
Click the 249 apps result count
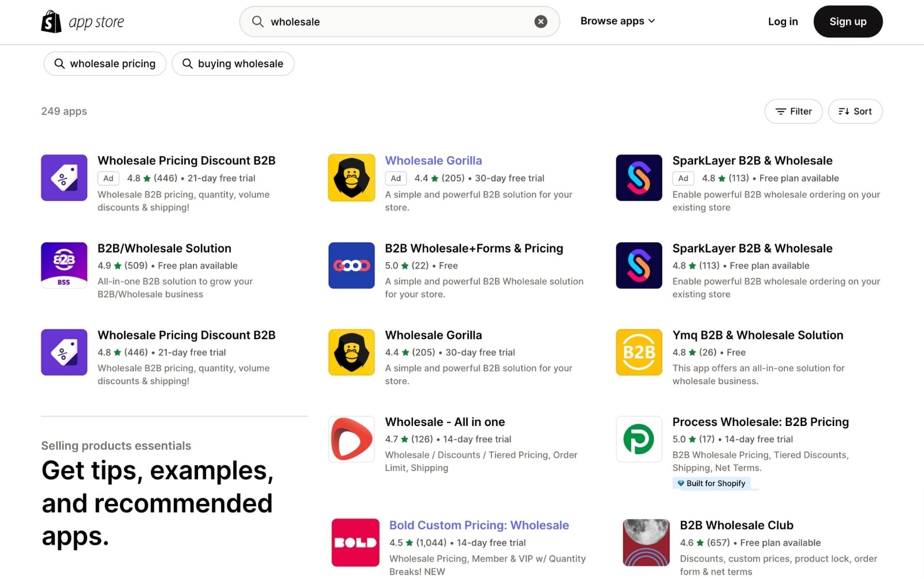pyautogui.click(x=64, y=111)
